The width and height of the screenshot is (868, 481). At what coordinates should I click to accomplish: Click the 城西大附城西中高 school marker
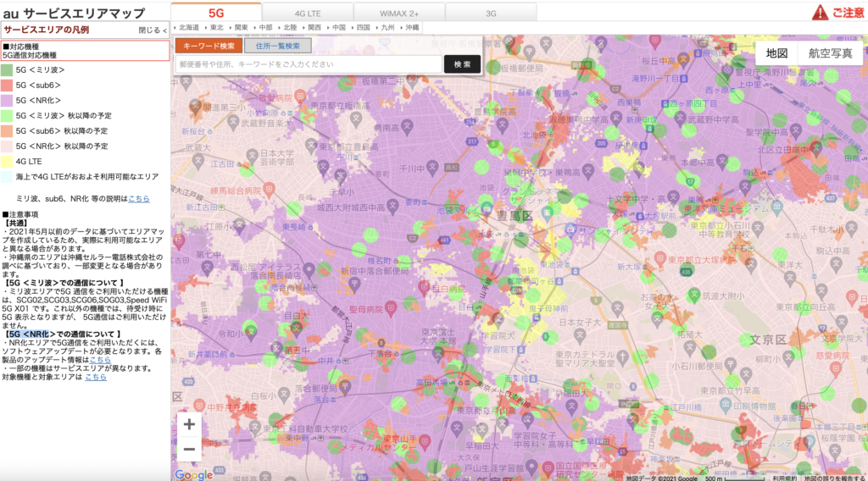[392, 206]
